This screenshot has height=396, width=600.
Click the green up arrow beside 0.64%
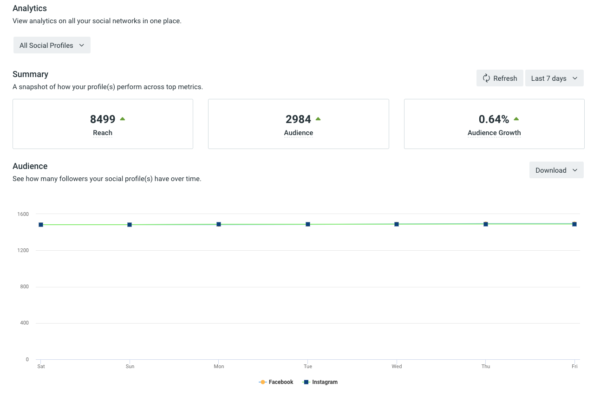[516, 119]
